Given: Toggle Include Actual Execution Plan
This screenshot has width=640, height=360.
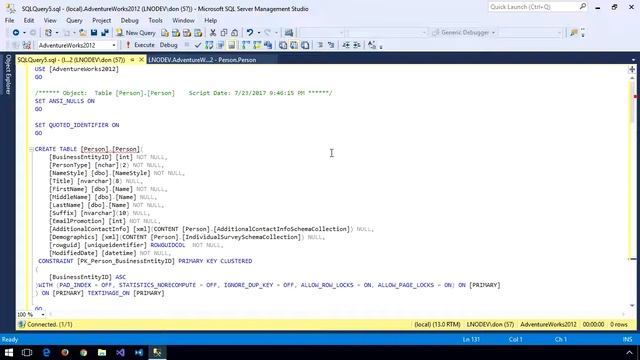Looking at the screenshot, I should click(x=246, y=45).
